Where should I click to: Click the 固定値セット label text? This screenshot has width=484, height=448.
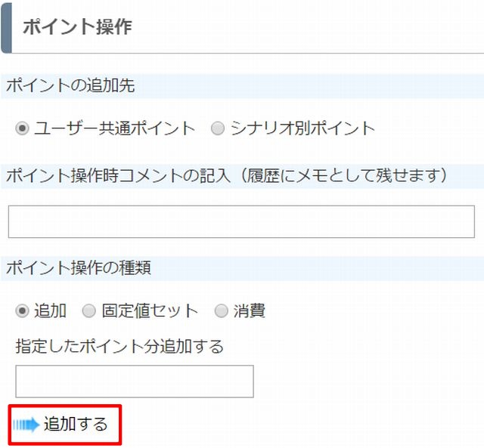click(150, 311)
